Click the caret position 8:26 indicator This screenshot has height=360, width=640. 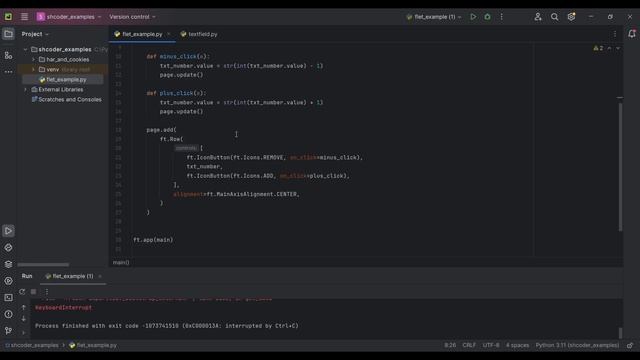pos(450,345)
